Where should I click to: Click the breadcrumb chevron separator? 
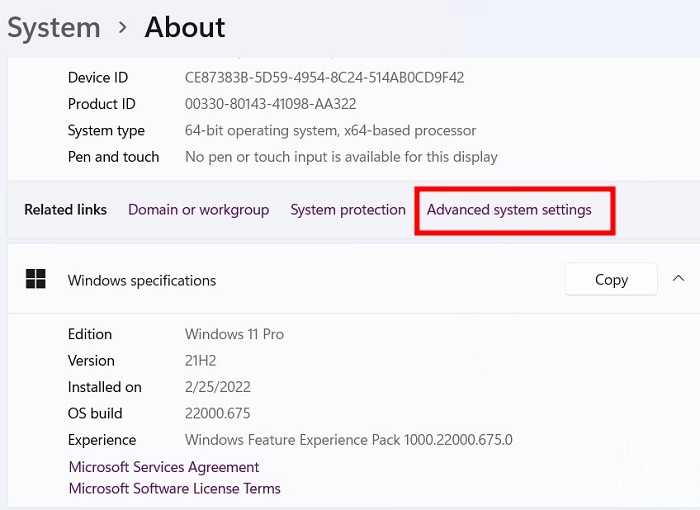point(123,28)
